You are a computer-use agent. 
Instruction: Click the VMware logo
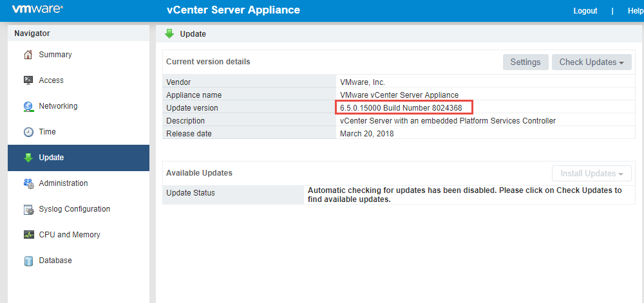tap(37, 10)
